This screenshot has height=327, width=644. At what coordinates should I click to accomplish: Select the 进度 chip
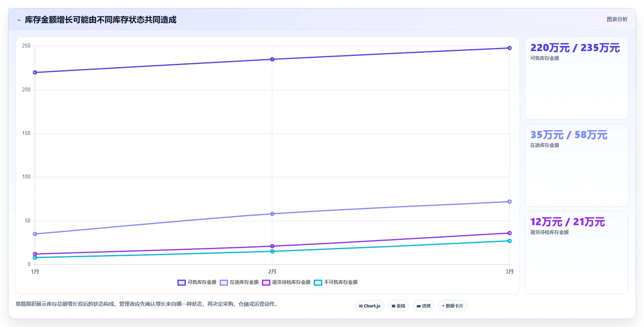tap(423, 306)
